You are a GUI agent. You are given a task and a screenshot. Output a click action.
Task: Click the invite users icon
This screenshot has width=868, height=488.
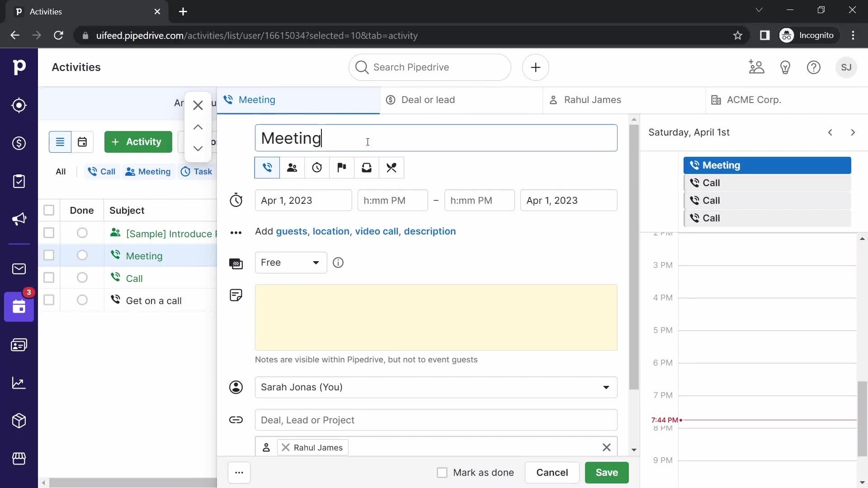[x=756, y=67]
